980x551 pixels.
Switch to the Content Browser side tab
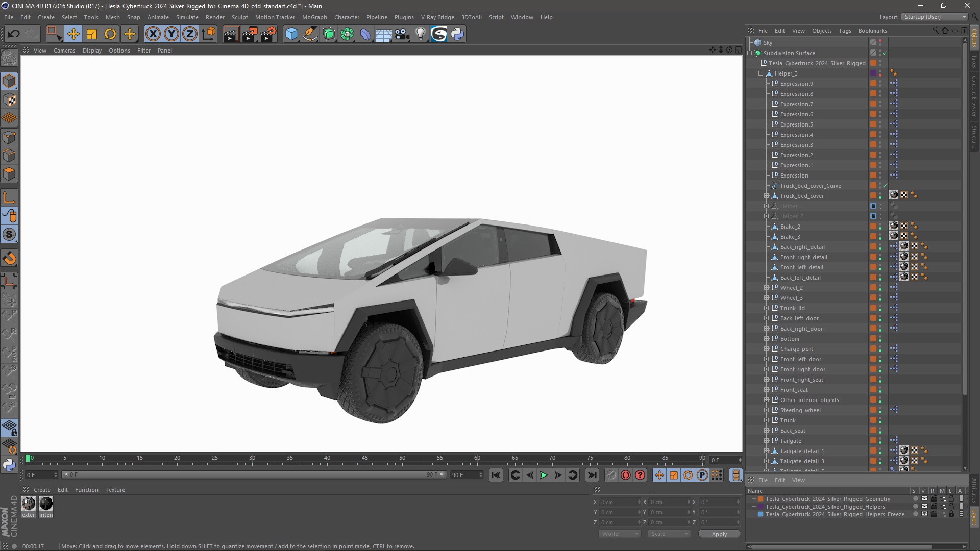[x=974, y=96]
